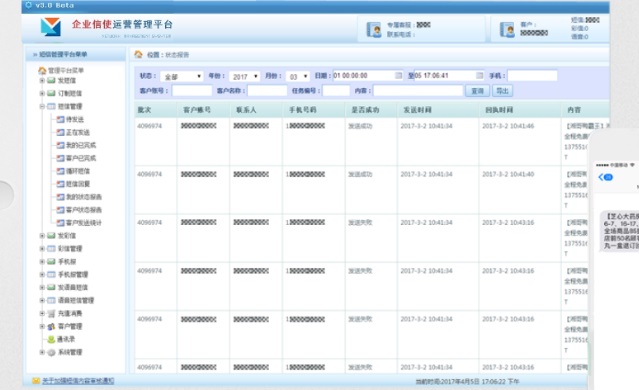
Task: Open the notice link in the bottom bar
Action: tap(78, 381)
